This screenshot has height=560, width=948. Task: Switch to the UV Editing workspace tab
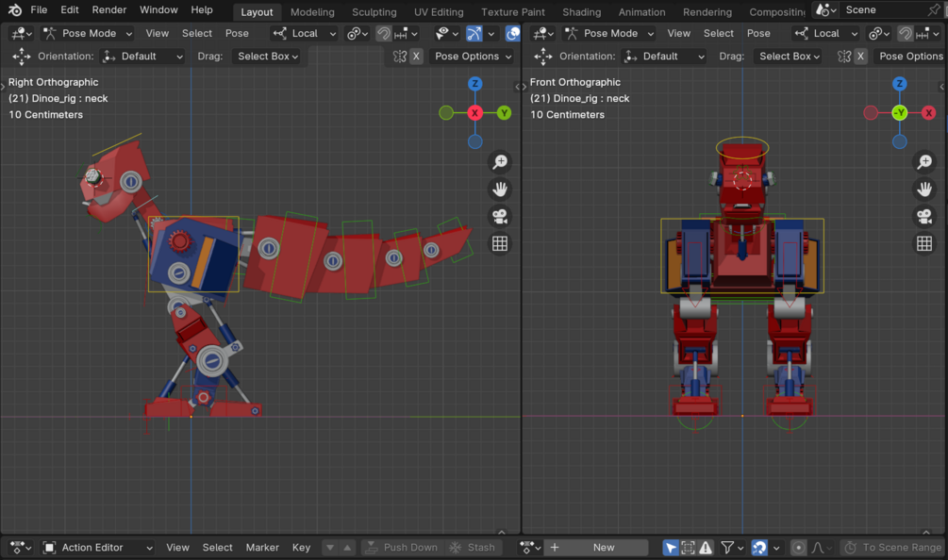(439, 11)
